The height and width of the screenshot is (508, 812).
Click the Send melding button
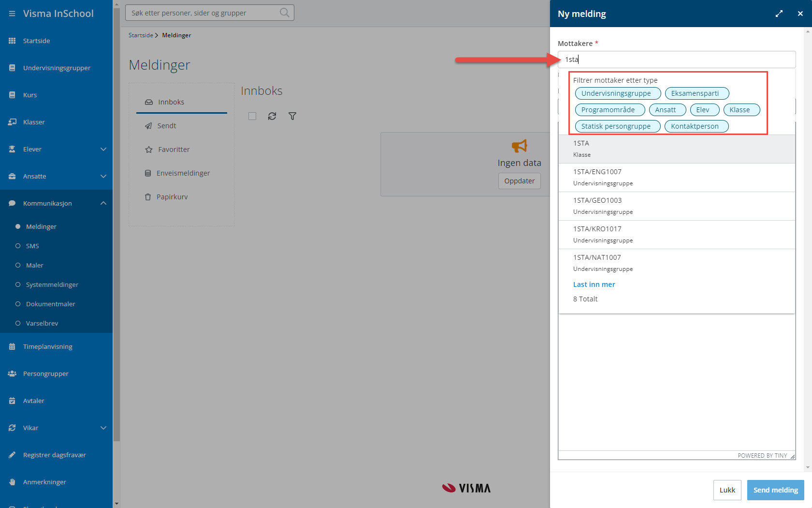(775, 490)
